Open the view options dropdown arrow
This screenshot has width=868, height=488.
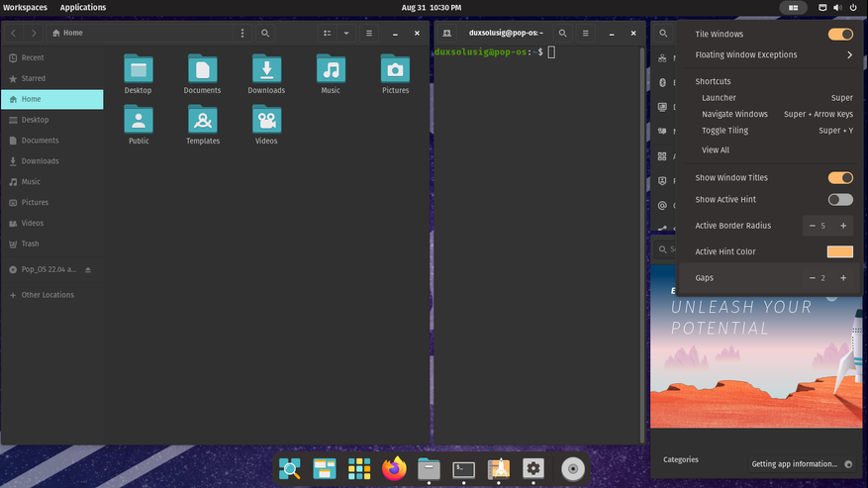pyautogui.click(x=346, y=33)
